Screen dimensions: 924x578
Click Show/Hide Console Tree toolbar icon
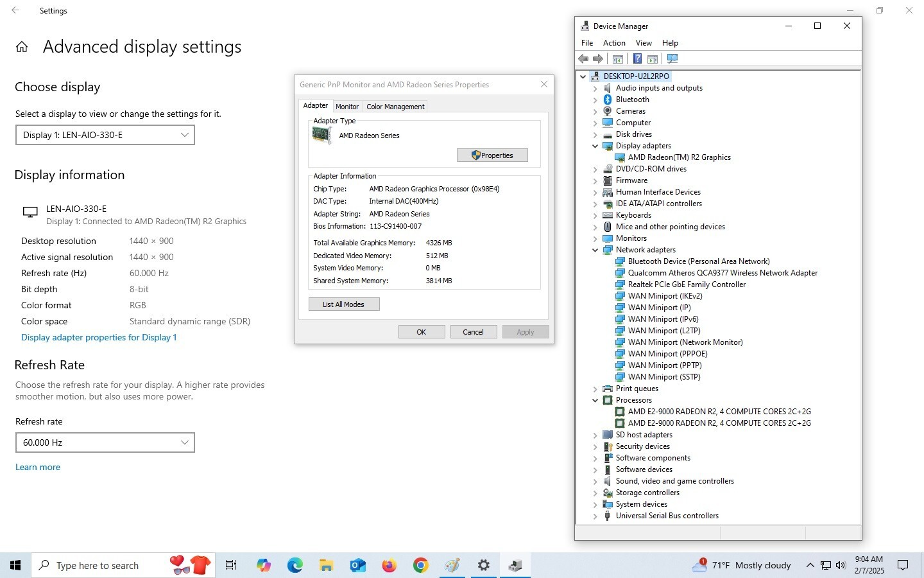coord(618,59)
